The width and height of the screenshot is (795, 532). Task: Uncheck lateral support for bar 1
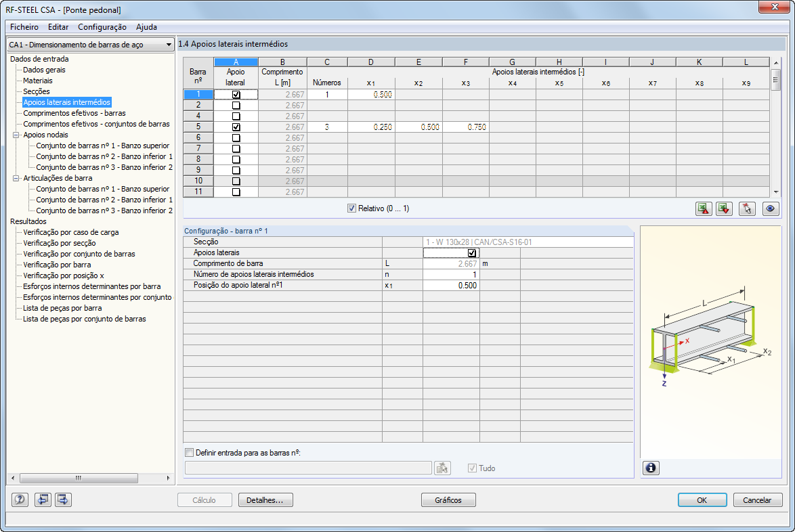click(x=236, y=94)
